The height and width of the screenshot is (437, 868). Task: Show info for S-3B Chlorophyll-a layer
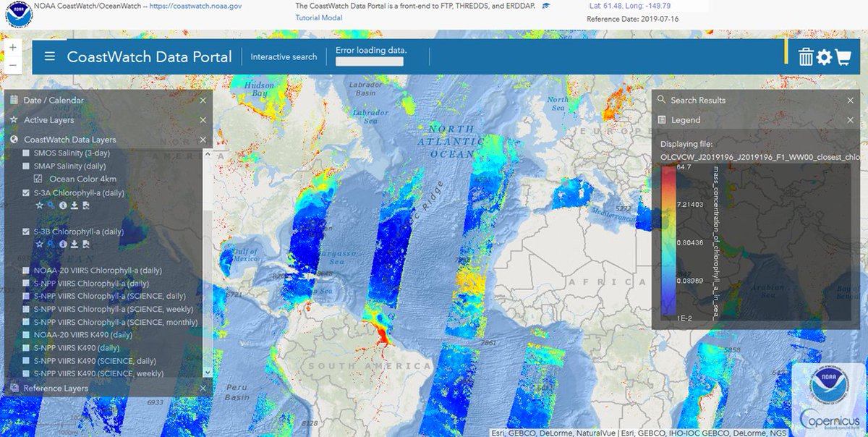point(63,244)
